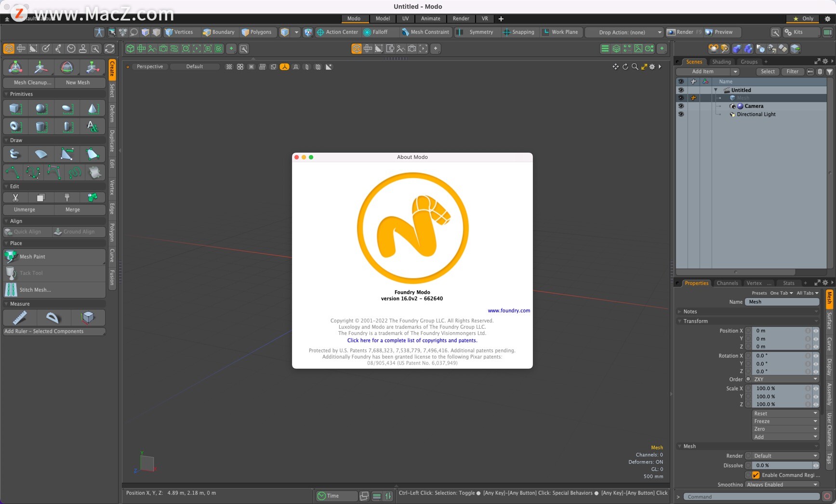Open viewport settings gear

click(x=652, y=67)
